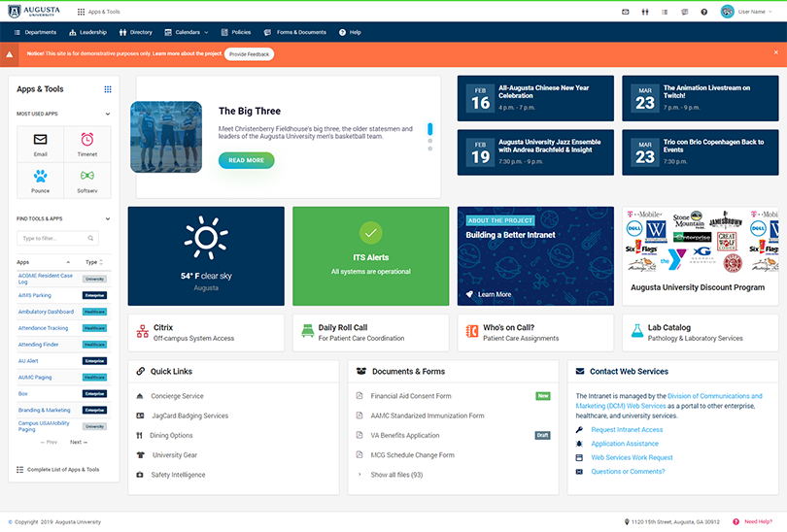The width and height of the screenshot is (787, 532).
Task: Open the User Name dropdown
Action: click(x=755, y=12)
